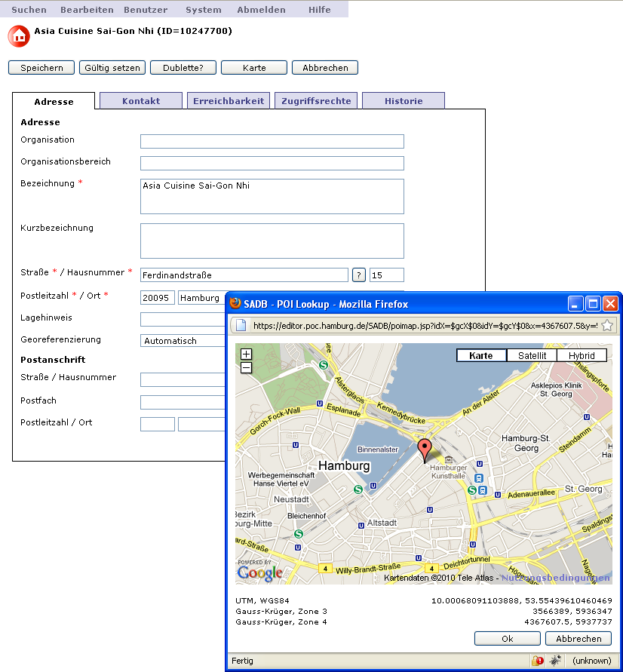Click the Gauss-Krüger Zone 4 value 4367607.5, 5937737
The image size is (623, 672).
(568, 622)
